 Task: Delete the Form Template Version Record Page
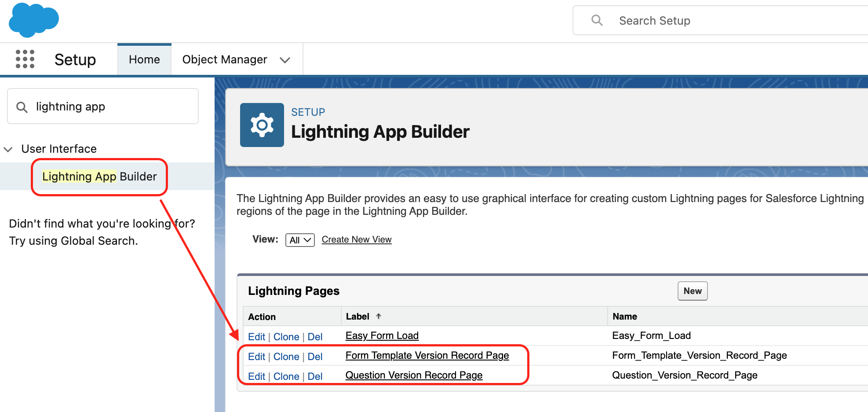coord(315,357)
